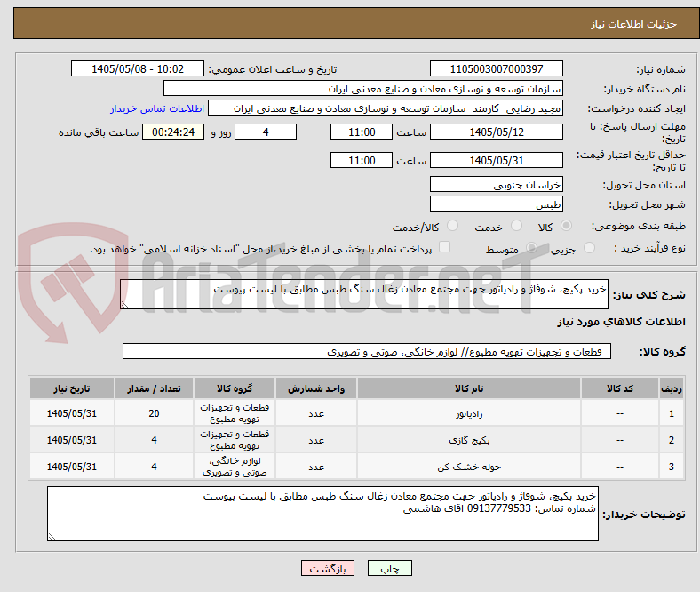This screenshot has height=592, width=700.
Task: Select the کالا radio button
Action: (x=566, y=226)
